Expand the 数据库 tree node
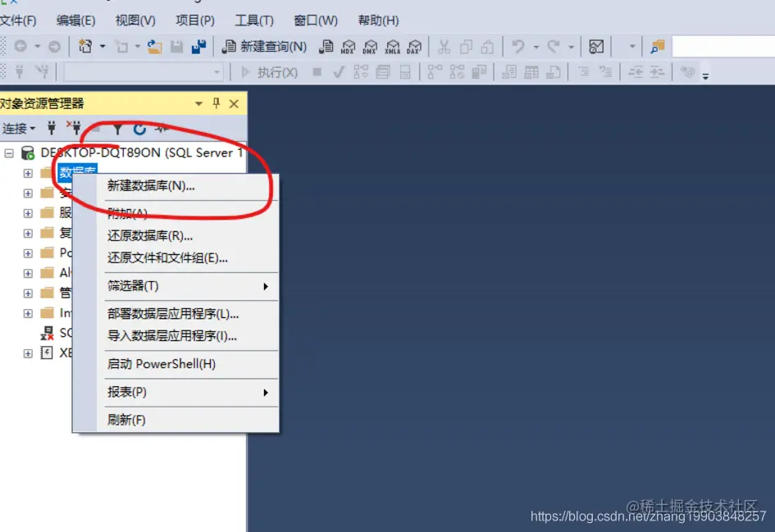 pyautogui.click(x=28, y=174)
